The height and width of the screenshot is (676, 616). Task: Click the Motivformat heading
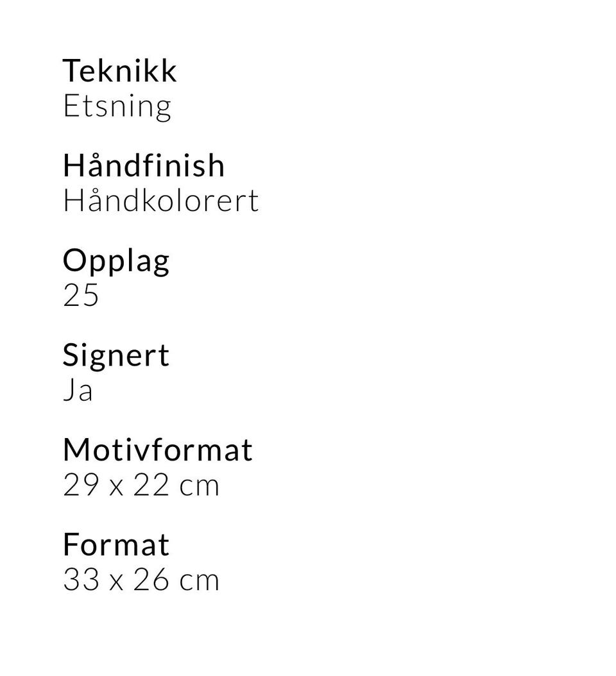click(157, 450)
